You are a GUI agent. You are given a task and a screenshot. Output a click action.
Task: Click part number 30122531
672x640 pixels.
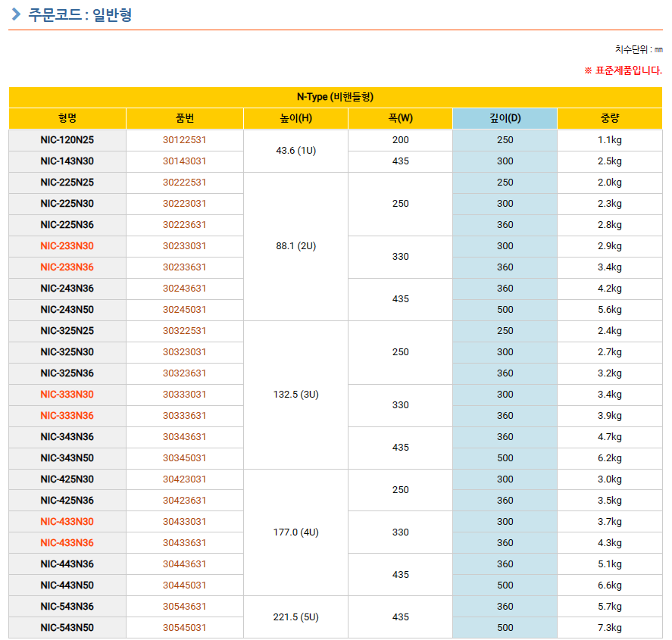[x=184, y=140]
